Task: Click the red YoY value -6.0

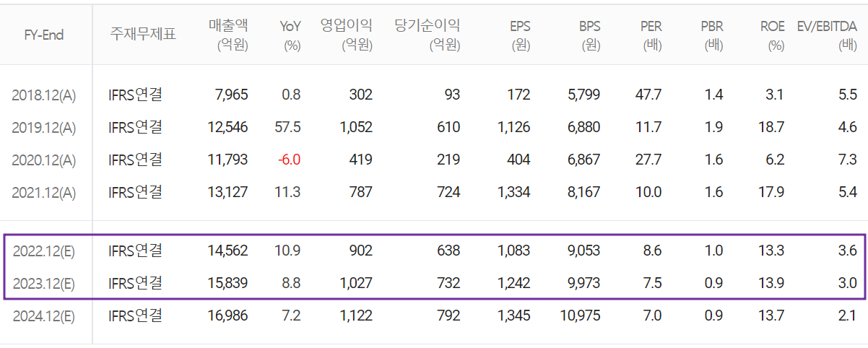Action: (290, 160)
